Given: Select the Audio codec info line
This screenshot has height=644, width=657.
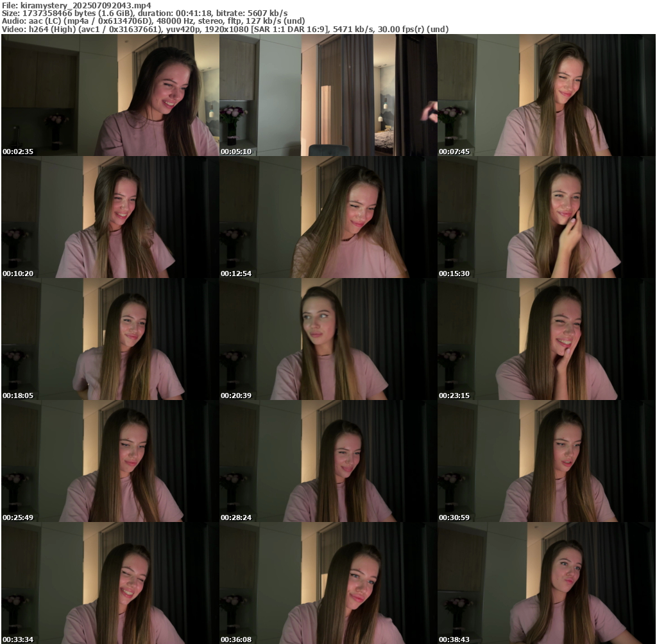Looking at the screenshot, I should pyautogui.click(x=153, y=21).
